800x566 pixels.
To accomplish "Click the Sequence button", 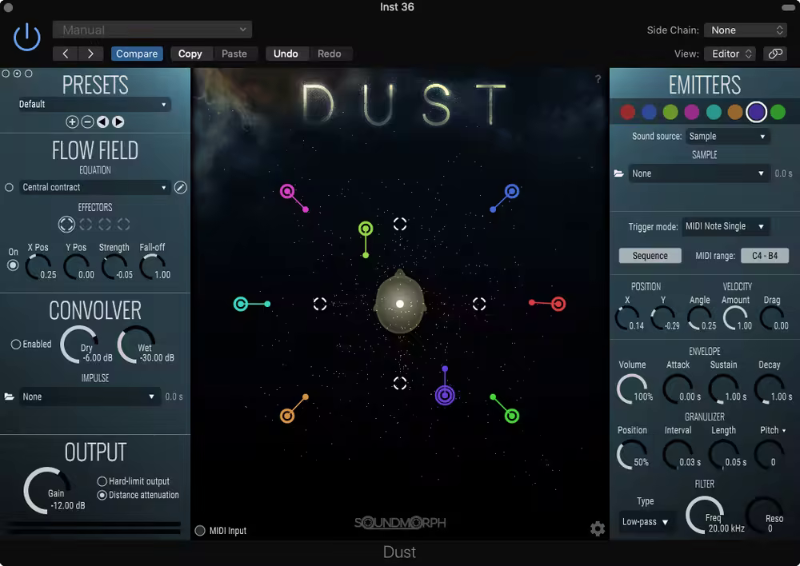I will coord(650,256).
